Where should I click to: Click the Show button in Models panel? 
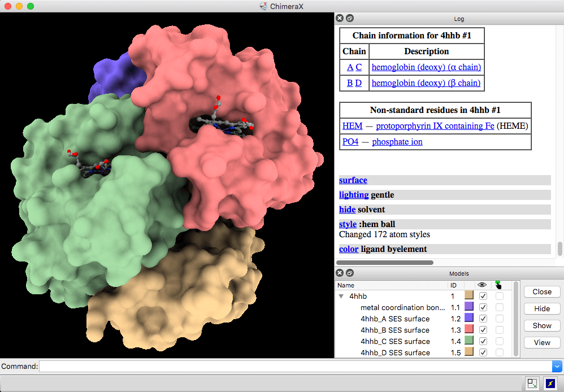[542, 325]
